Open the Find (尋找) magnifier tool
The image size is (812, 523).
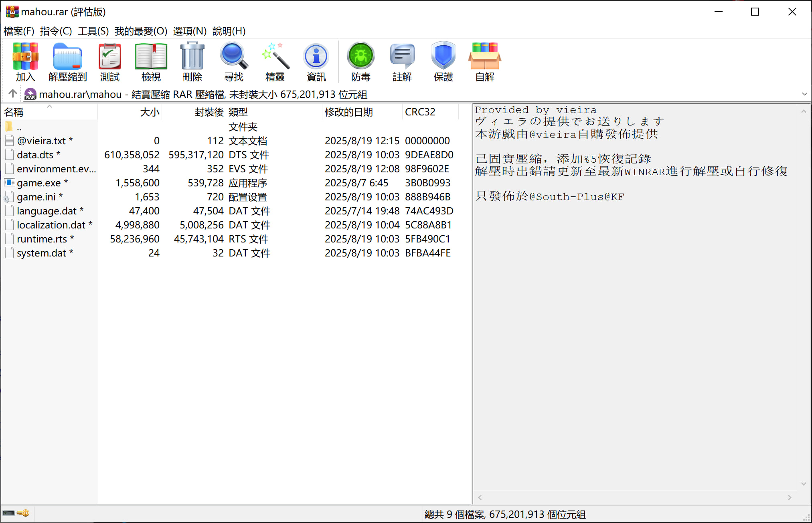pos(233,61)
